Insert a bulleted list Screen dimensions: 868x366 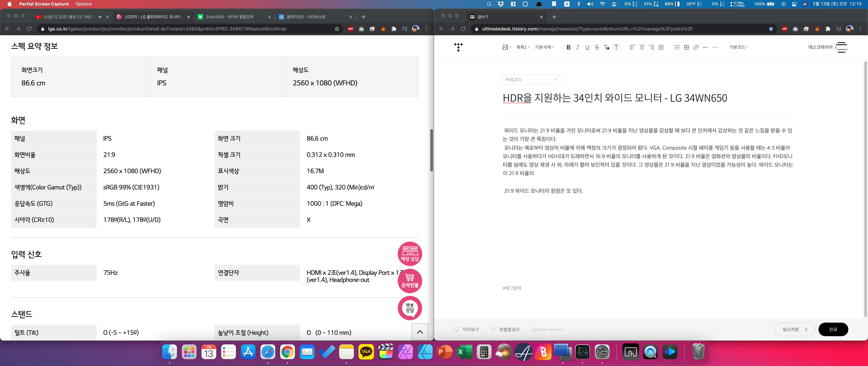[676, 47]
